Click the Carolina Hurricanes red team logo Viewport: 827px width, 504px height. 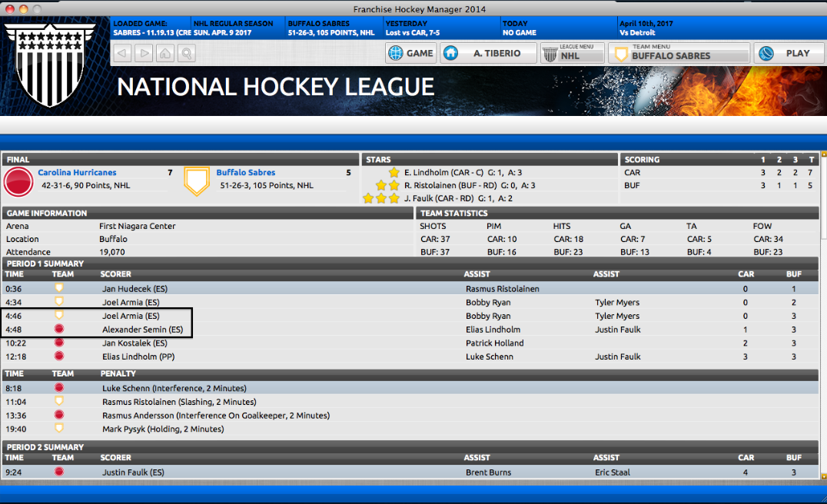(x=18, y=183)
